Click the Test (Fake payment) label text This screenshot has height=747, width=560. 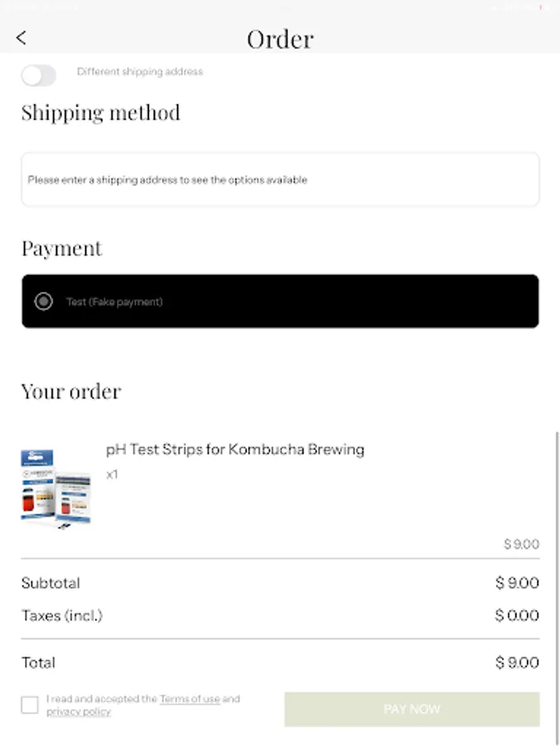pos(114,302)
